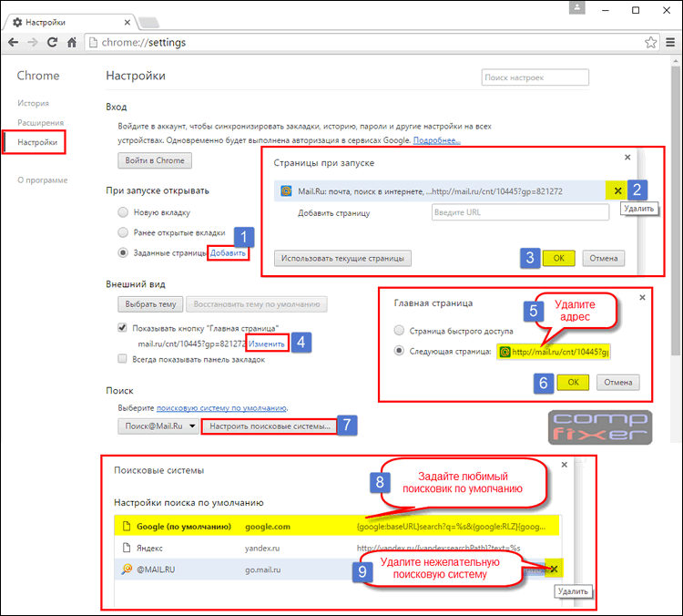Toggle Показывать кнопку Главная страница checkbox
This screenshot has width=683, height=616.
click(122, 328)
